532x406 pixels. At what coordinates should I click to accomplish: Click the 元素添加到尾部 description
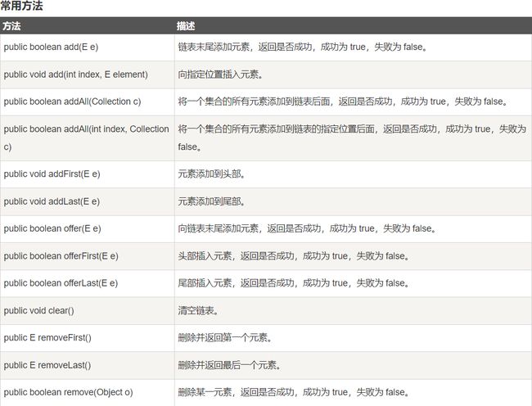coord(212,201)
